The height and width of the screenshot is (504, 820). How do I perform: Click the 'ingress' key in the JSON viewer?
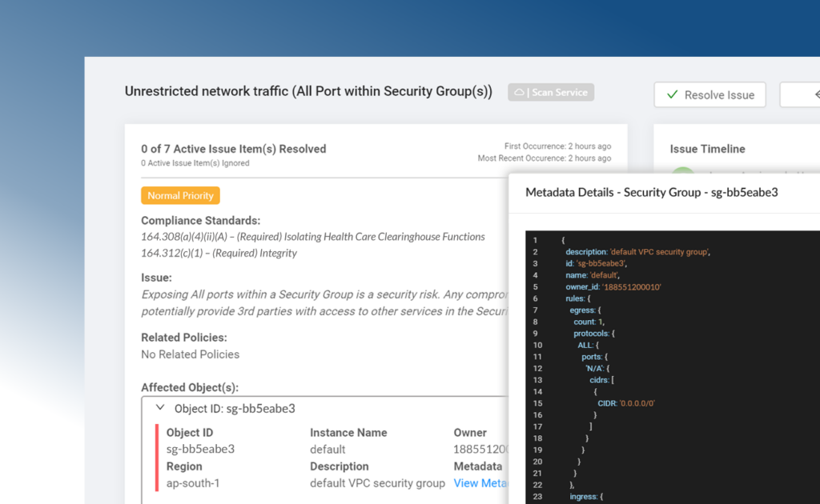[x=584, y=497]
